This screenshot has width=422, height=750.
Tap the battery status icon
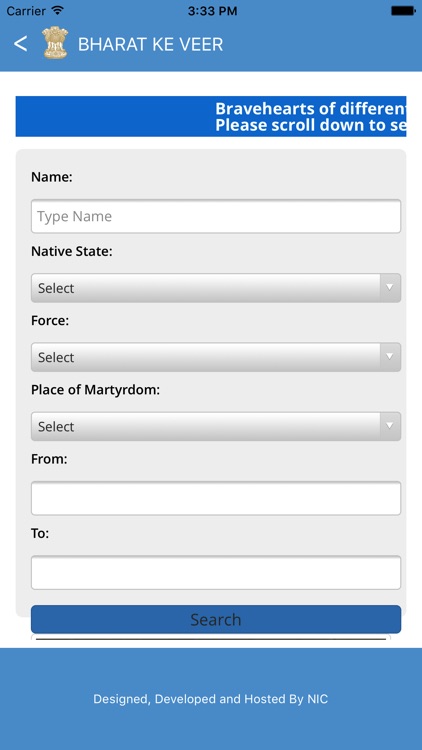pos(403,10)
